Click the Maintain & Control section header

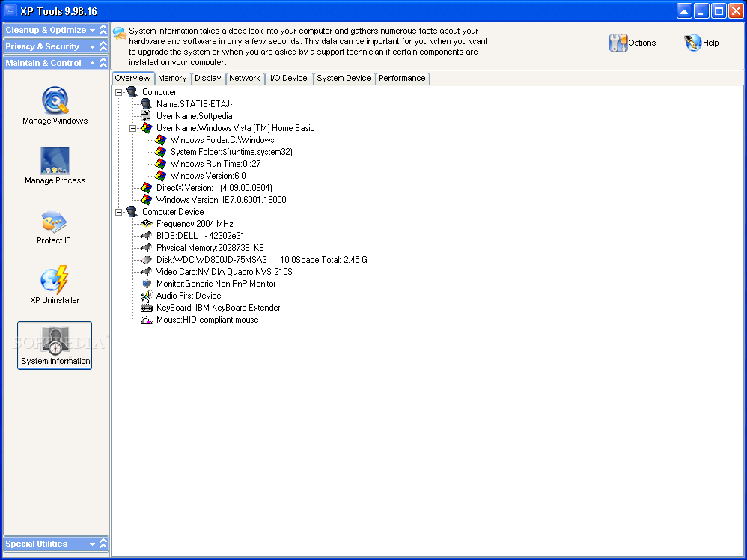click(x=56, y=63)
